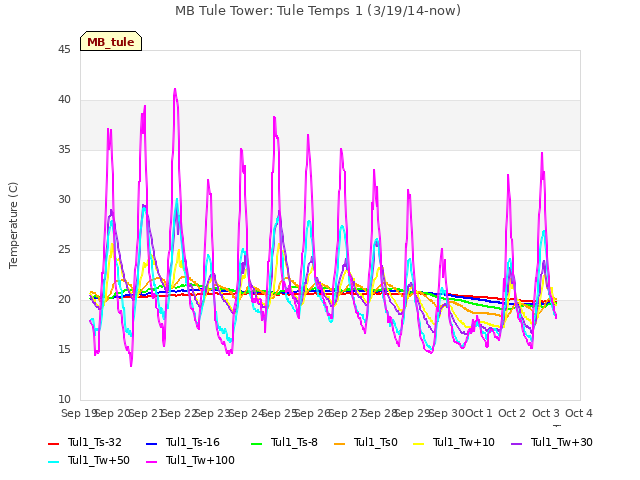Click the 40 y-axis tick label
This screenshot has height=480, width=640.
click(64, 100)
